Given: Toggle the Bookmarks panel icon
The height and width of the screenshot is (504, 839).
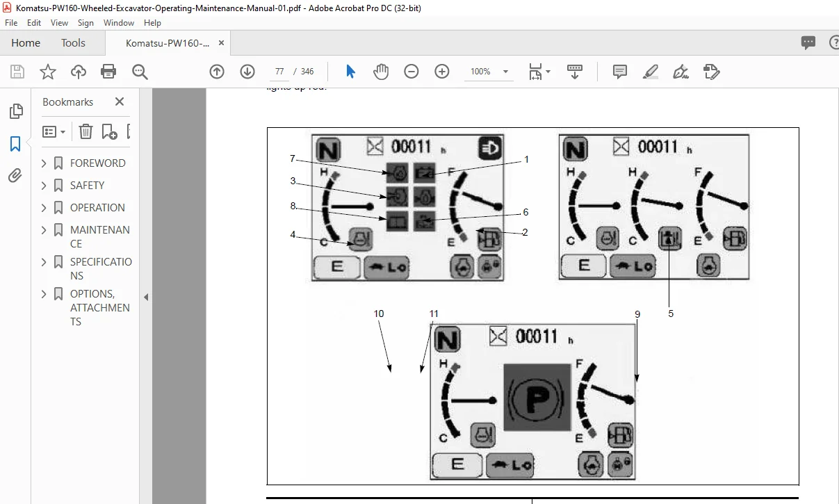Looking at the screenshot, I should click(15, 144).
